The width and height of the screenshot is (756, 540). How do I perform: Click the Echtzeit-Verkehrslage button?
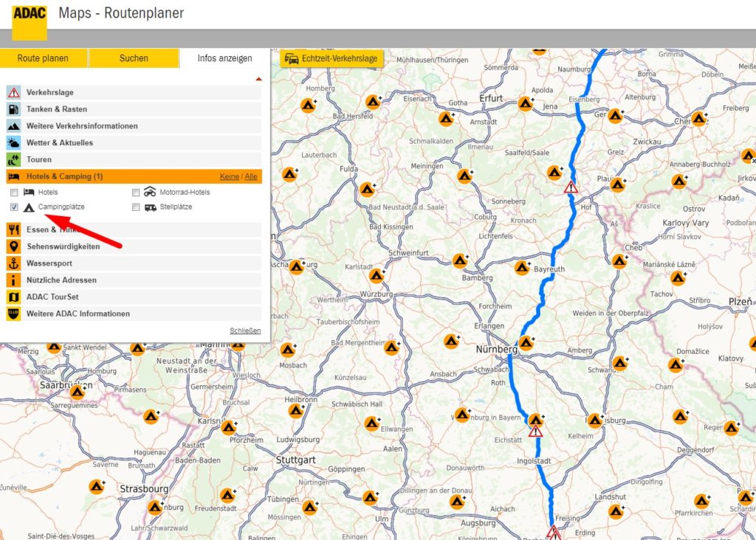click(331, 59)
